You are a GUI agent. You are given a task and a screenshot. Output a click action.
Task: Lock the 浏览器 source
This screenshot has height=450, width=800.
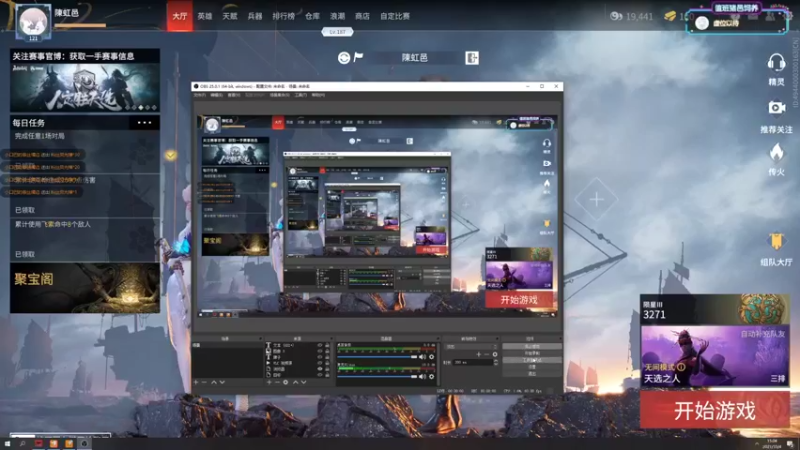point(327,369)
